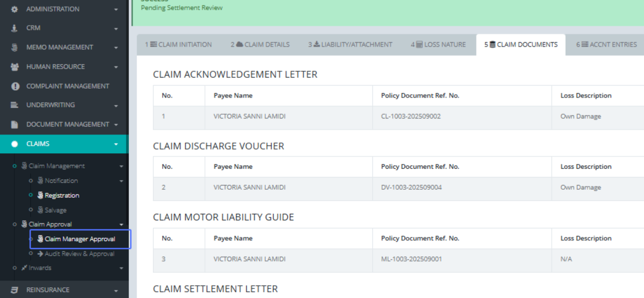This screenshot has width=644, height=298.
Task: Click the Document Management file icon
Action: [x=14, y=124]
